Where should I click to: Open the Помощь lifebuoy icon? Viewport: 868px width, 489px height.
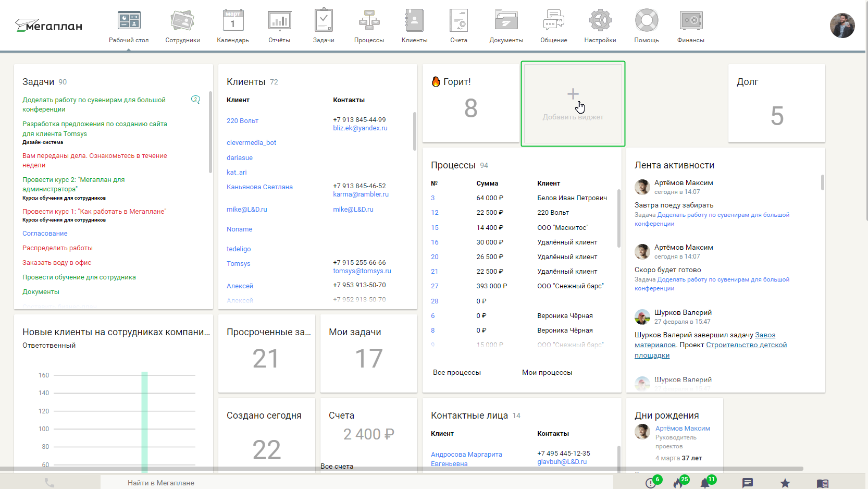647,21
